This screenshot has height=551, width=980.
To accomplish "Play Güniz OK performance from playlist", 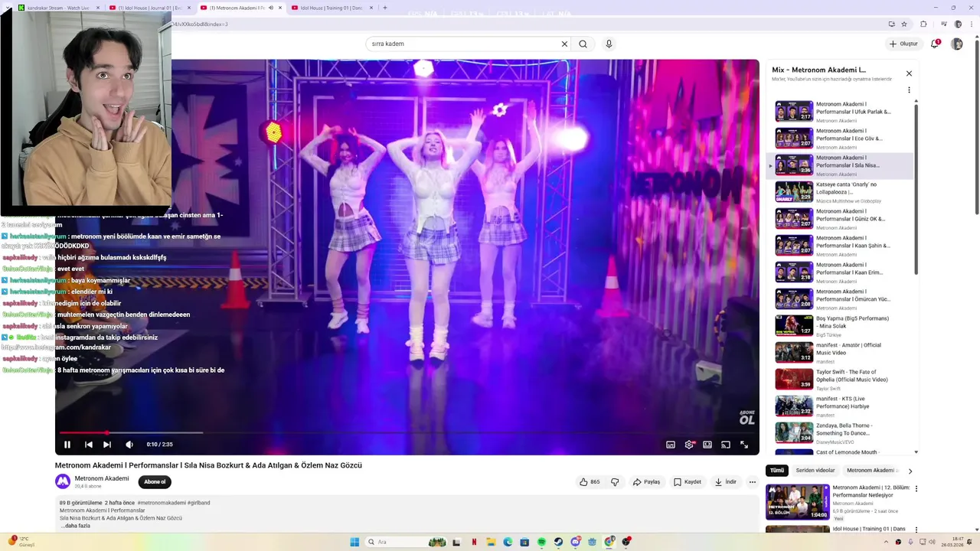I will pos(841,219).
